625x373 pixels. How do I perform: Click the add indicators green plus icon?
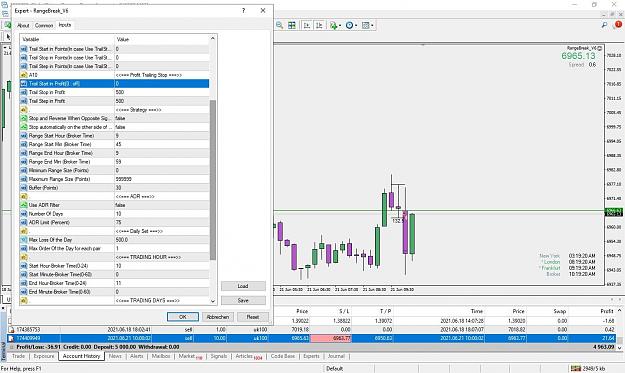coord(333,26)
